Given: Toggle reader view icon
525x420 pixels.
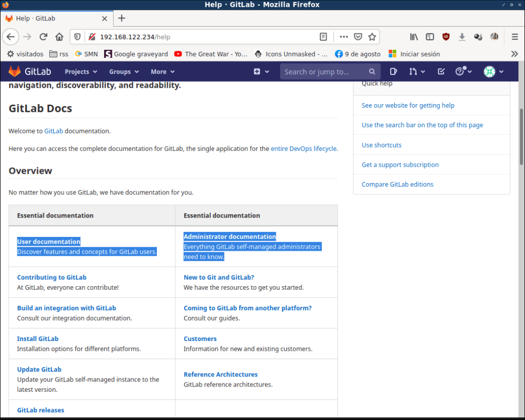Looking at the screenshot, I should coord(323,37).
